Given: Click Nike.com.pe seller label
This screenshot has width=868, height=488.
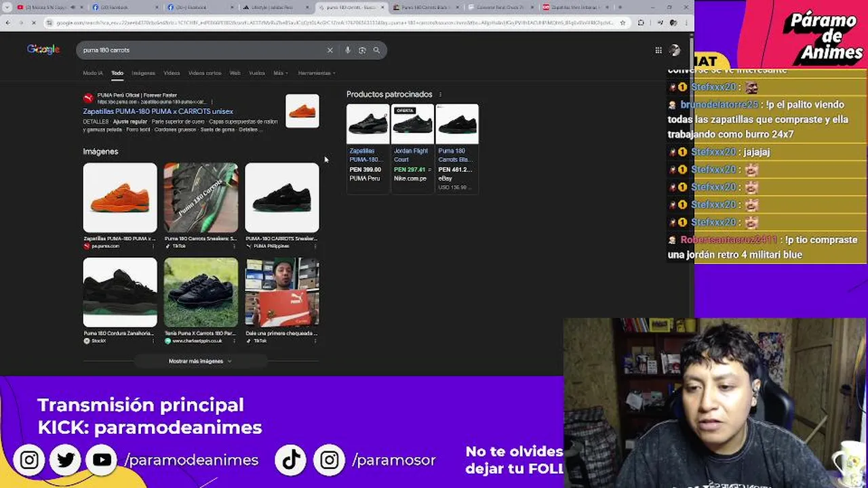Looking at the screenshot, I should pyautogui.click(x=410, y=178).
